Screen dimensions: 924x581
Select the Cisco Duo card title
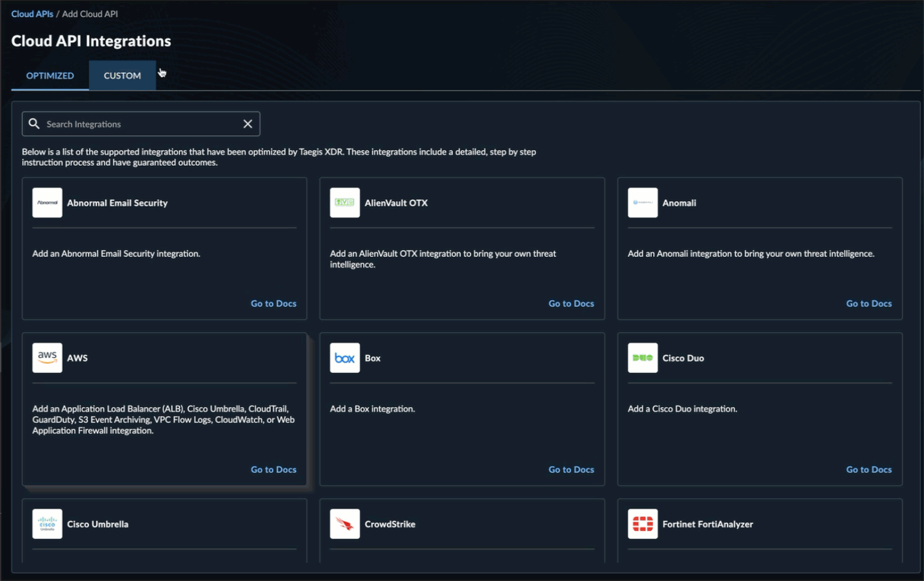click(683, 358)
